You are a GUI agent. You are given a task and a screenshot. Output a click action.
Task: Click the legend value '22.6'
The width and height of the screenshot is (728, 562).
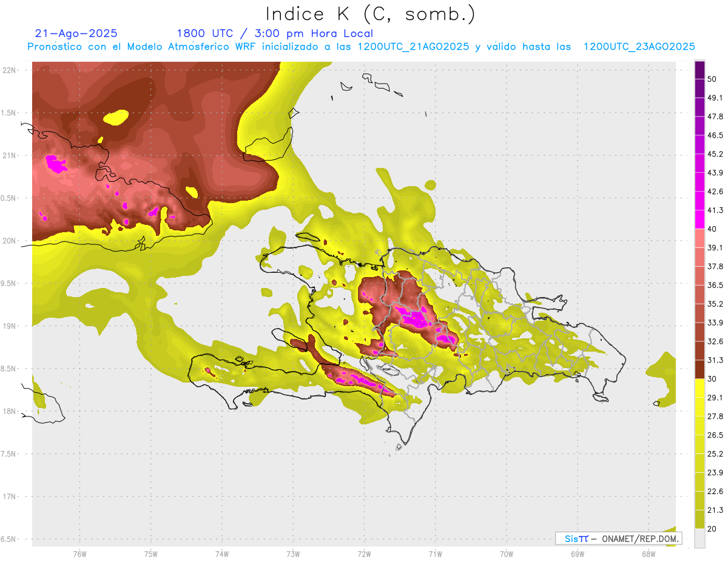tap(715, 492)
